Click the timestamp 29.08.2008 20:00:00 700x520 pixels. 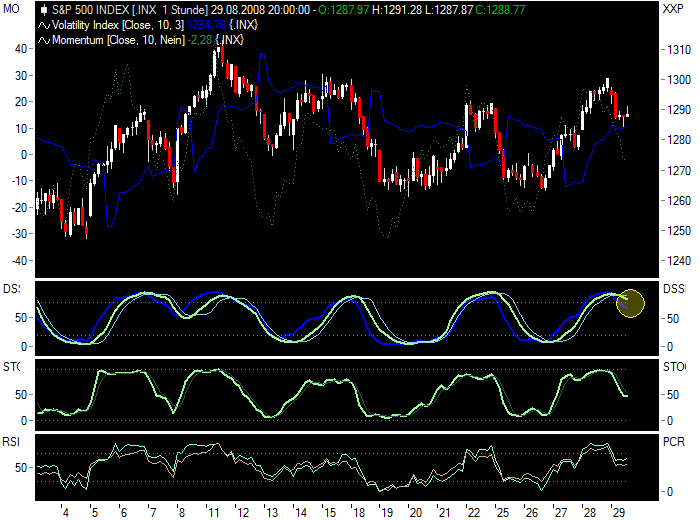[260, 10]
